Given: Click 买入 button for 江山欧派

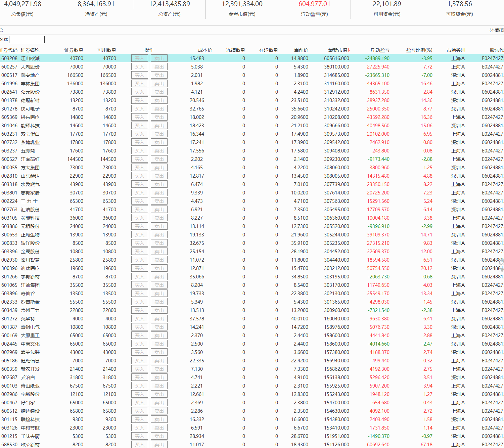Looking at the screenshot, I should pos(139,58).
